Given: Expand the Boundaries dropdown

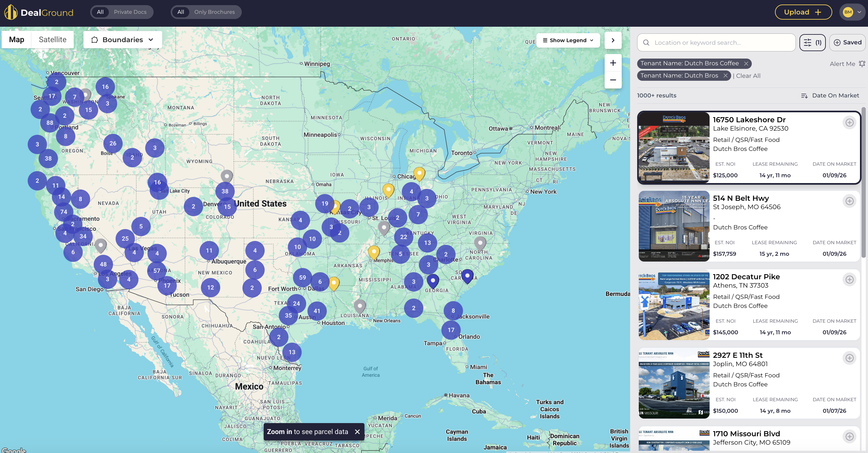Looking at the screenshot, I should (123, 40).
